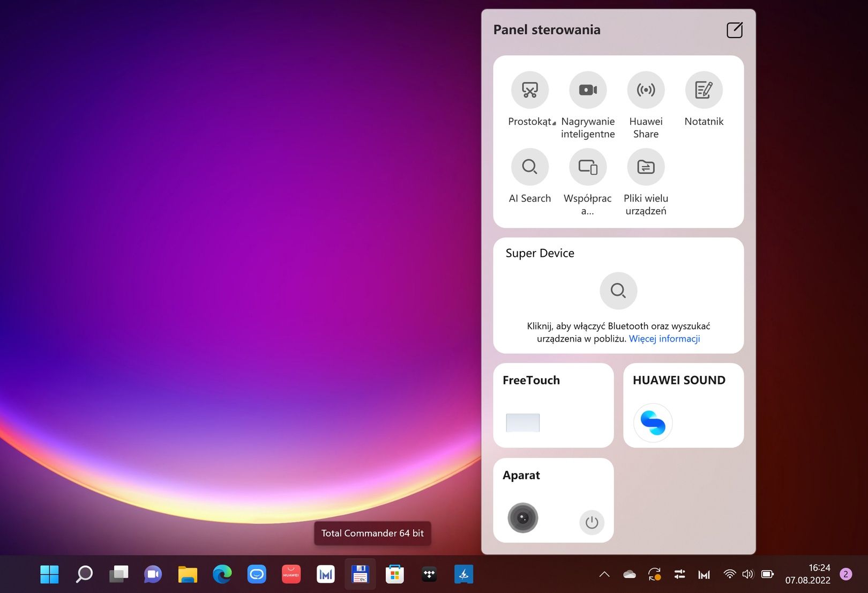The image size is (868, 593).
Task: Start Nagrywanie inteligentne screen recording
Action: [588, 90]
